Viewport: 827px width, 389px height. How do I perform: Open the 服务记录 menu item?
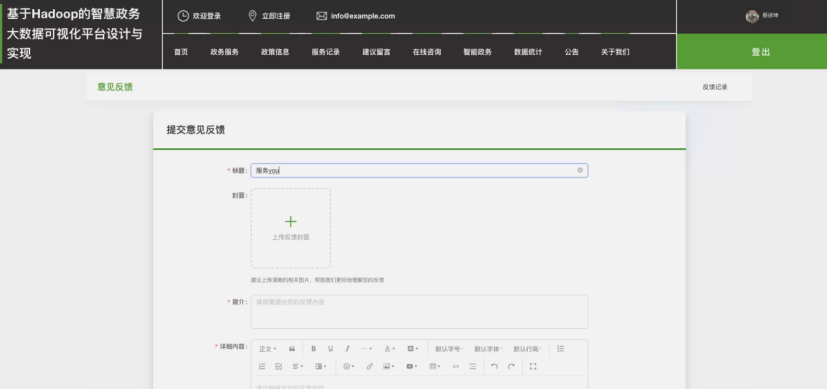325,52
